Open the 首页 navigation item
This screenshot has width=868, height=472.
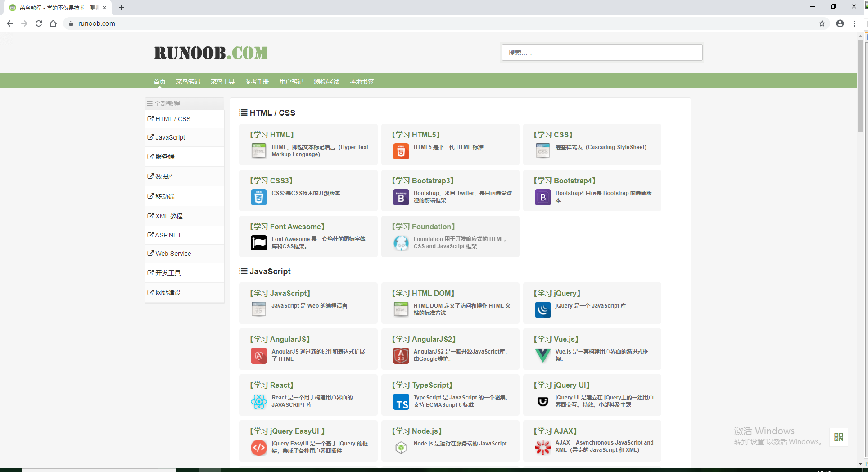(159, 82)
